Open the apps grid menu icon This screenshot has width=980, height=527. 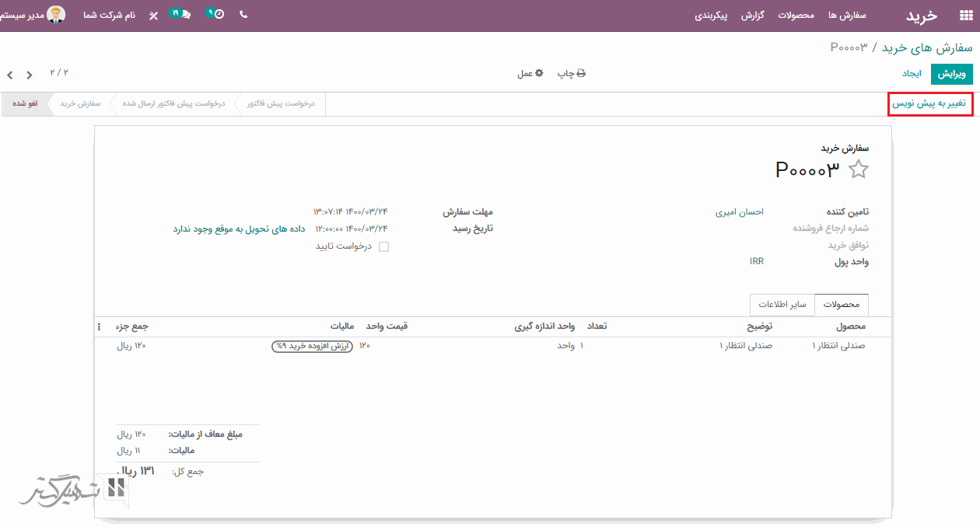click(x=965, y=16)
